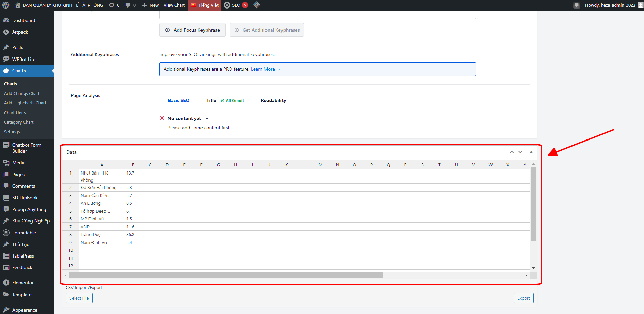
Task: Toggle Data panel collapse triangle
Action: pos(531,152)
